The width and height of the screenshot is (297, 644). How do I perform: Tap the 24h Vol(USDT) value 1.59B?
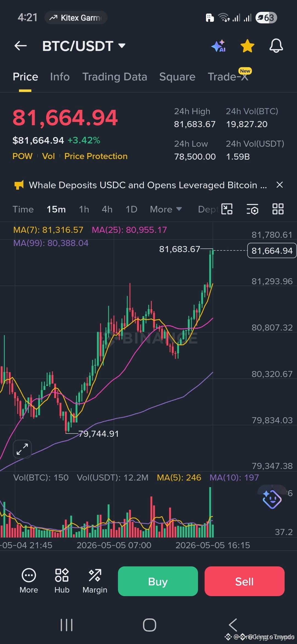coord(238,157)
